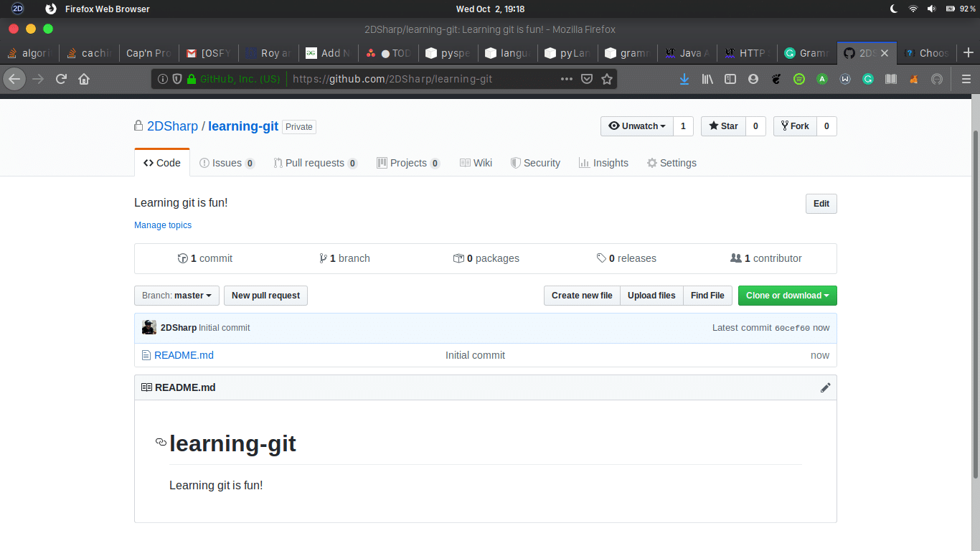Toggle the Unwatch notifications button
This screenshot has height=551, width=980.
(637, 126)
